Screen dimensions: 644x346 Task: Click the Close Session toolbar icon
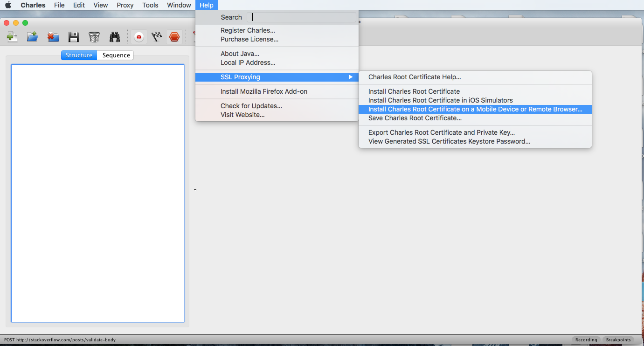point(53,37)
